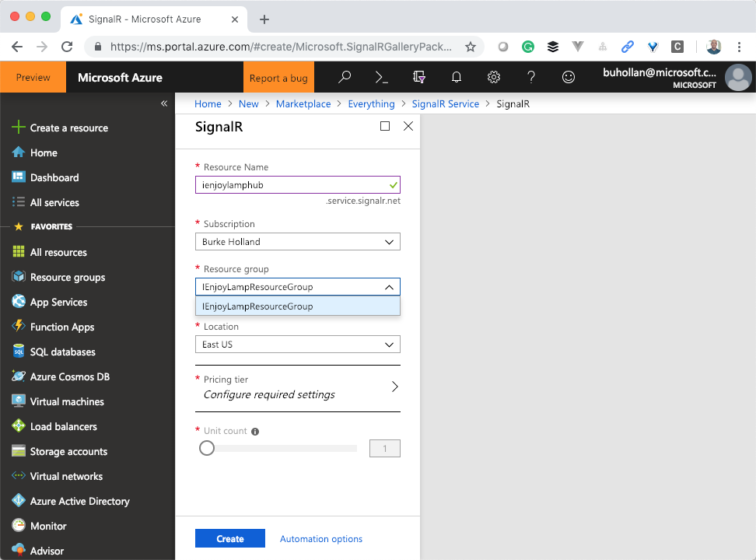Click the search magnifier icon
756x560 pixels.
(345, 77)
